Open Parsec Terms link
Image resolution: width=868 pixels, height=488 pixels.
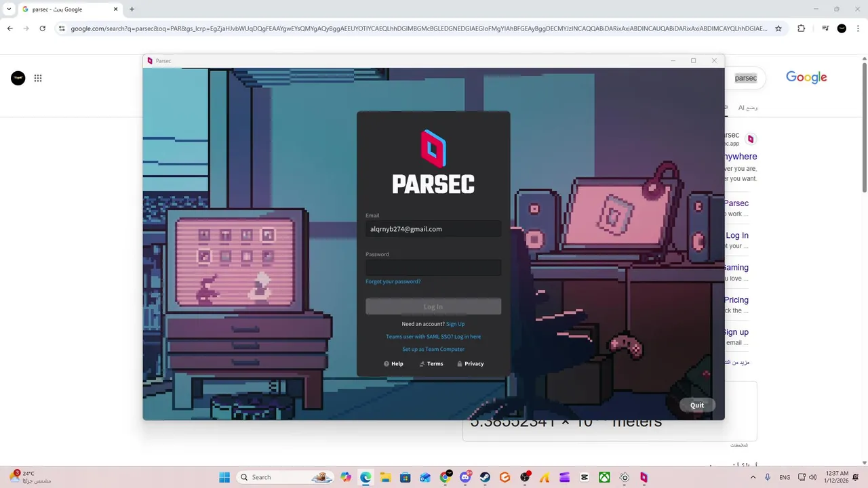coord(431,364)
